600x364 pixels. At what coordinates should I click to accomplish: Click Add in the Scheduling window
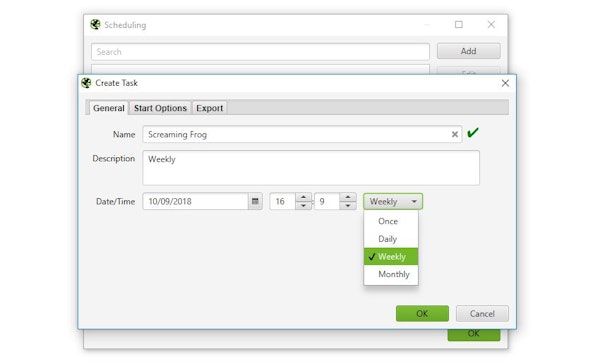pos(468,51)
